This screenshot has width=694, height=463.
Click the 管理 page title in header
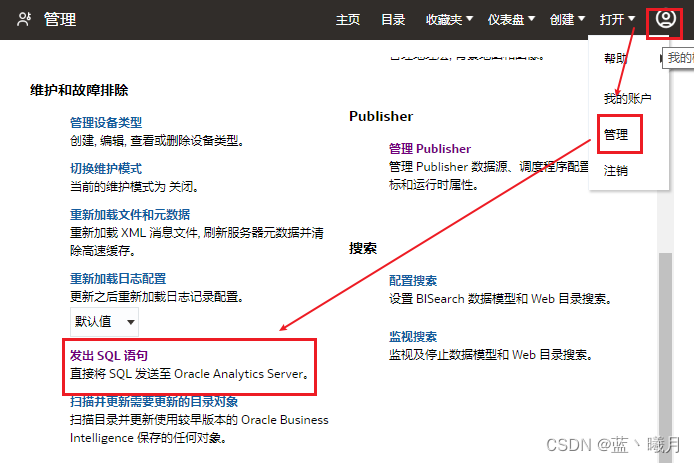coord(60,19)
